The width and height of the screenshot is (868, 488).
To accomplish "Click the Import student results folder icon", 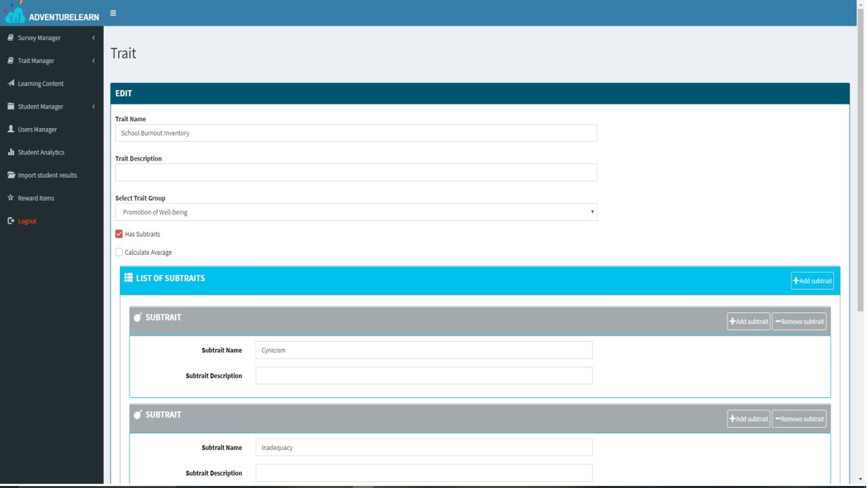I will point(11,175).
